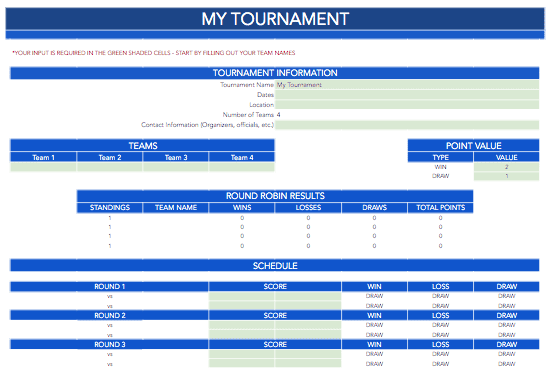Select the Dates input cell
This screenshot has width=548, height=386.
point(407,95)
